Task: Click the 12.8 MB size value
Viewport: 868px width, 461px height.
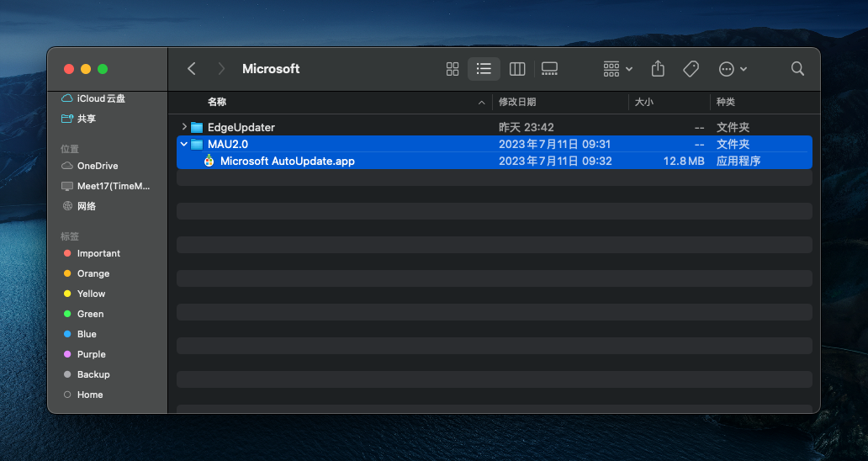Action: coord(684,161)
